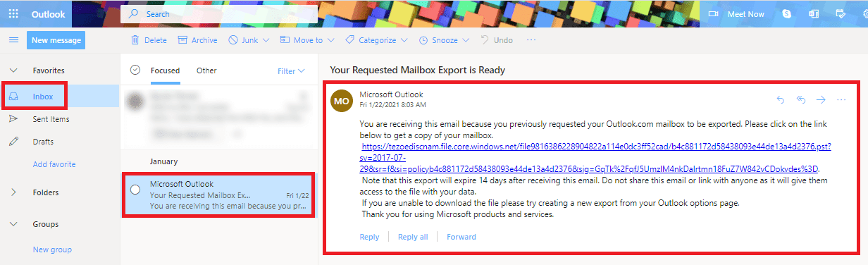The image size is (868, 265).
Task: Switch to the Other tab
Action: click(x=206, y=70)
